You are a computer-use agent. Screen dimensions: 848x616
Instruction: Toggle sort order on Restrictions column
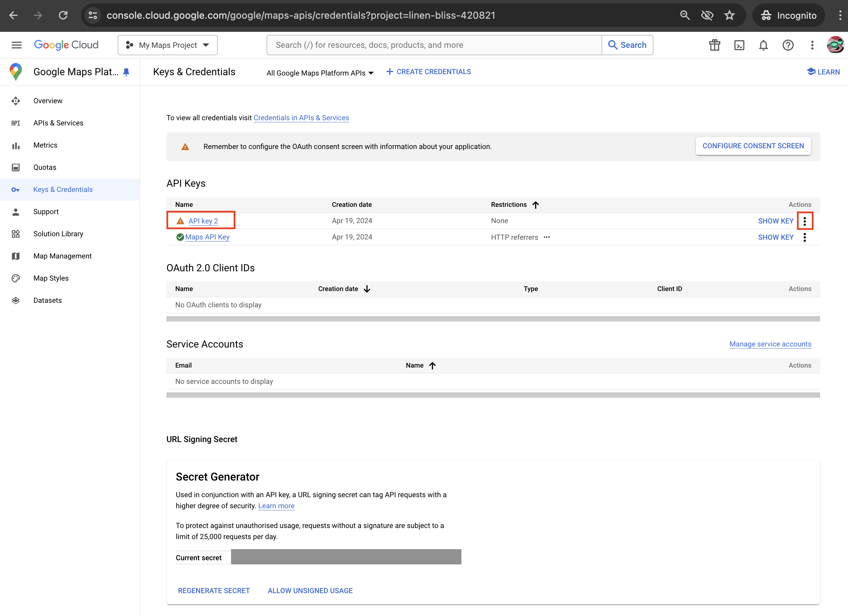pyautogui.click(x=536, y=205)
